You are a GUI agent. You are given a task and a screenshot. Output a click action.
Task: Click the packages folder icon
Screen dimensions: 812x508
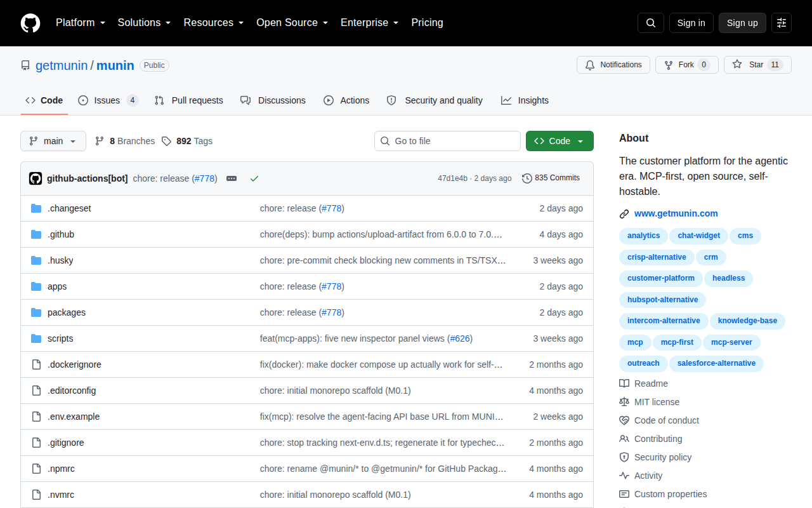pos(36,312)
